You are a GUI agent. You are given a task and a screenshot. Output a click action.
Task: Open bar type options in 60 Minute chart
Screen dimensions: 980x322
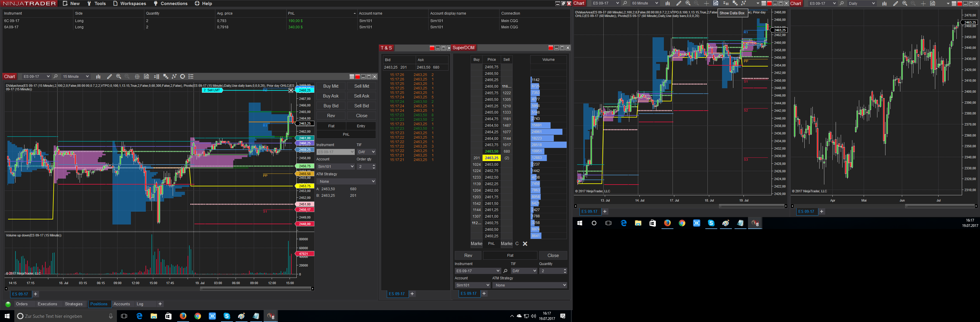tap(667, 3)
